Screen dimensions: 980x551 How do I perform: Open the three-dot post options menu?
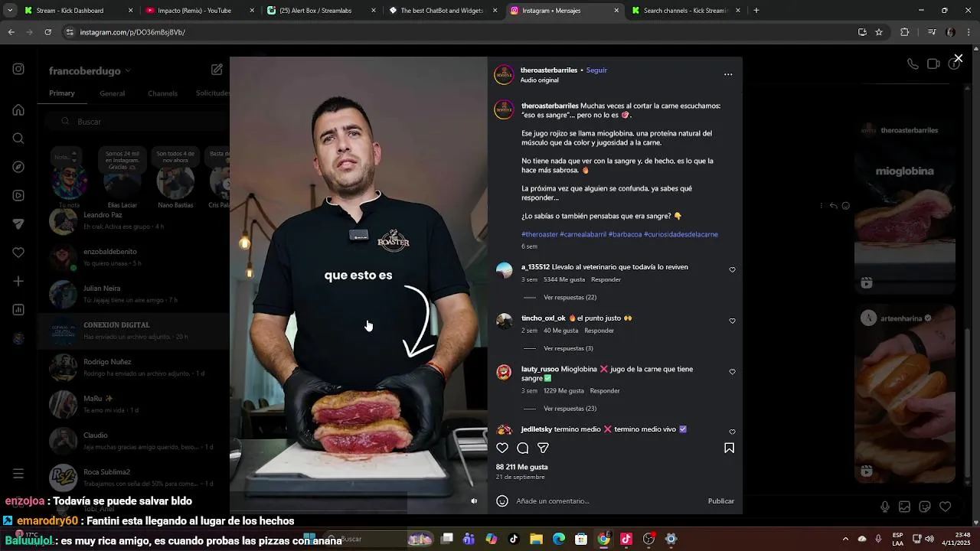click(728, 74)
